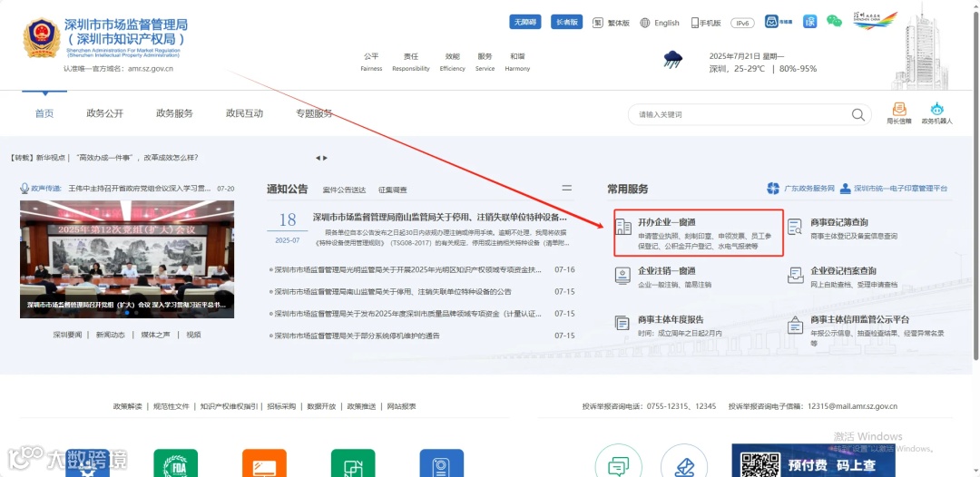The height and width of the screenshot is (477, 980).
Task: Visit 深圳市统一电子印章管理平台 link
Action: click(x=895, y=189)
